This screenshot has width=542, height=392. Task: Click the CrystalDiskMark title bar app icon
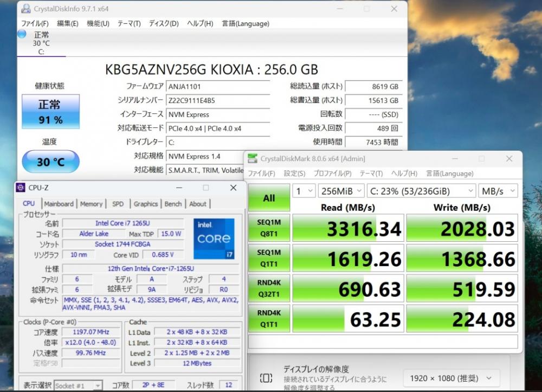253,158
